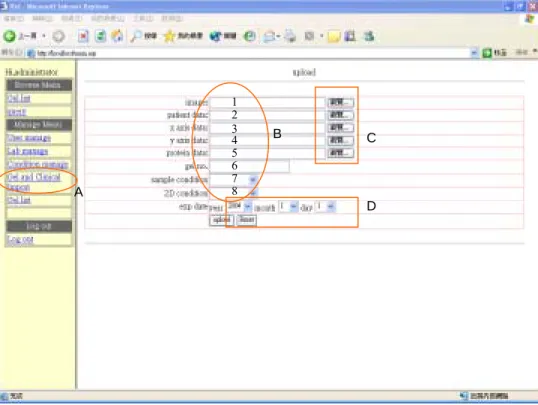Open the Favorites menu in menu bar

(107, 18)
